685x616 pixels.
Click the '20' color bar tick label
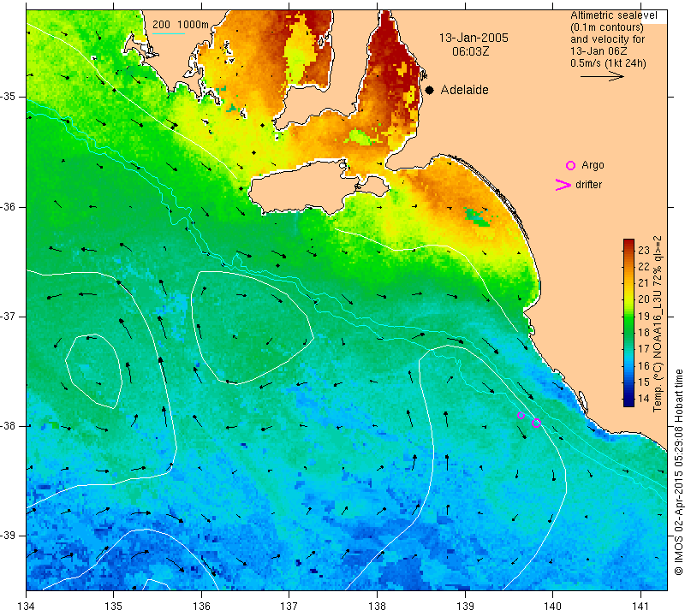(644, 299)
